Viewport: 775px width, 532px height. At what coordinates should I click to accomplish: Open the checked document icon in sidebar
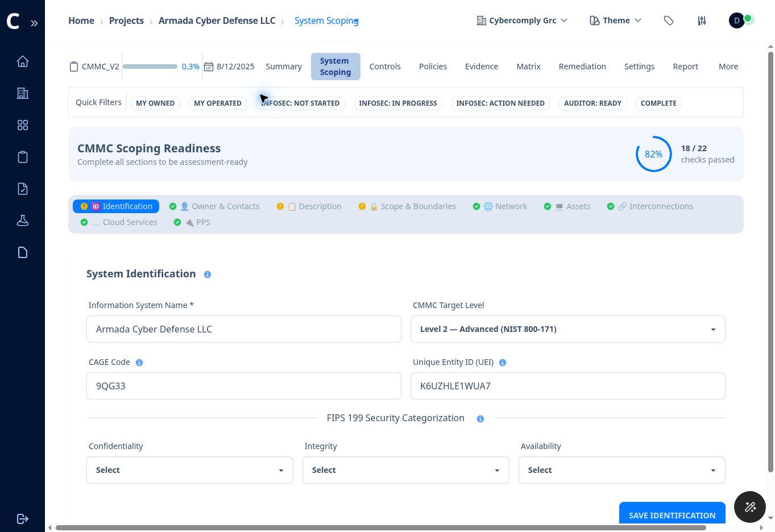23,189
